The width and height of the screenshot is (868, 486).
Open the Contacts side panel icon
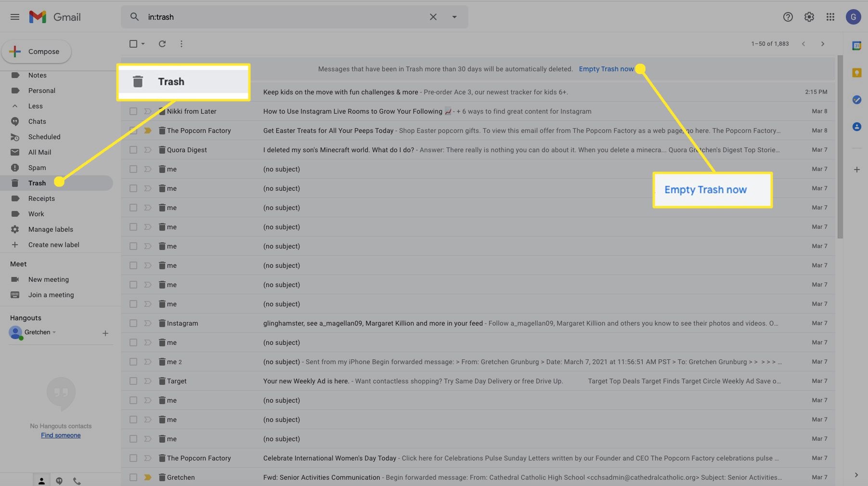tap(856, 127)
